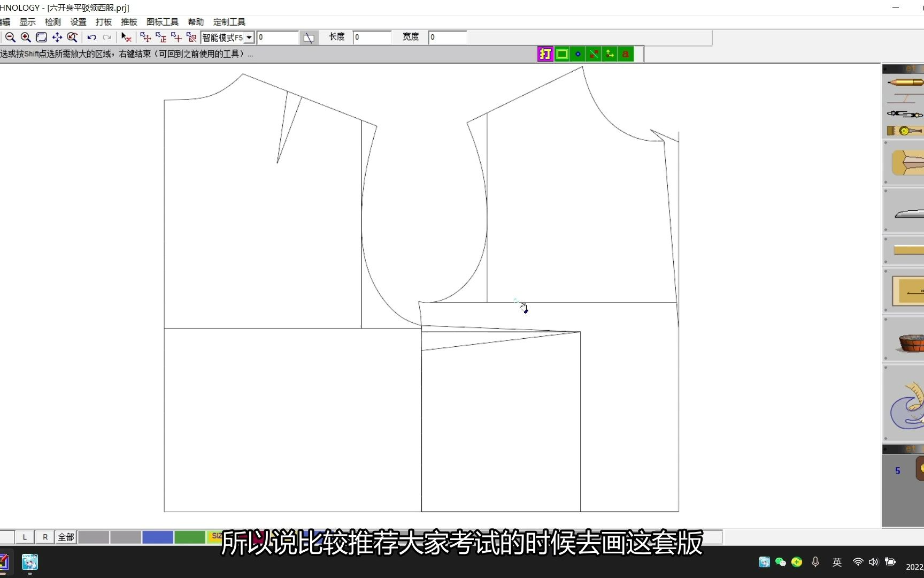Click the zoom out magnifier icon

pyautogui.click(x=10, y=37)
